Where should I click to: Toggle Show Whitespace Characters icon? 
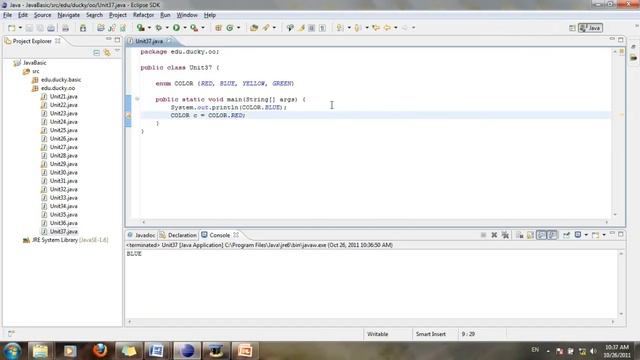point(322,28)
